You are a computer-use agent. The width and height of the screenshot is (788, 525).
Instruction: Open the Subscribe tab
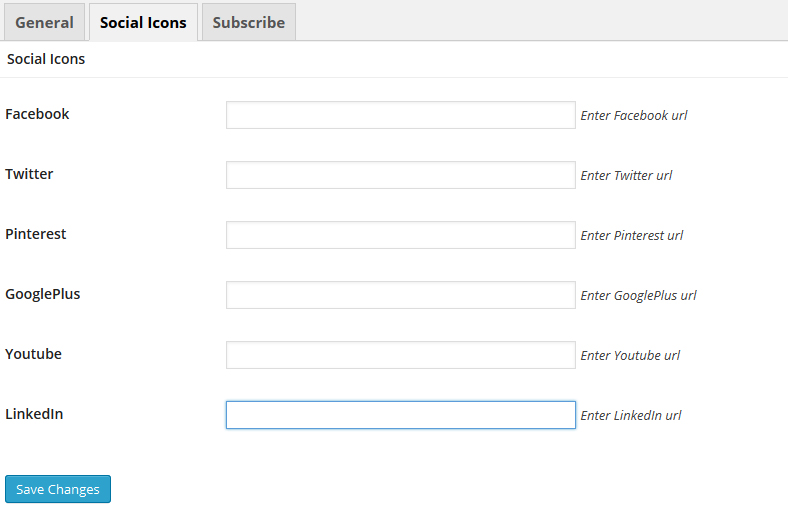click(x=249, y=22)
